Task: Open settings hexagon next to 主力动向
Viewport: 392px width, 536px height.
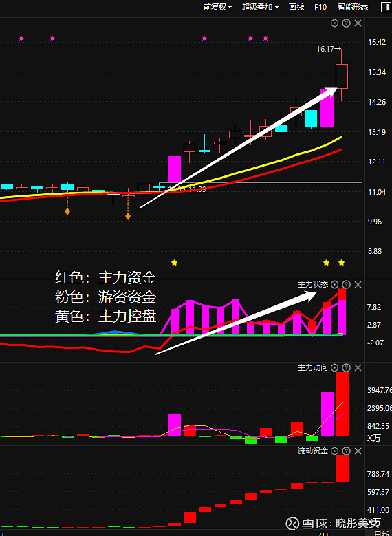Action: pyautogui.click(x=335, y=368)
